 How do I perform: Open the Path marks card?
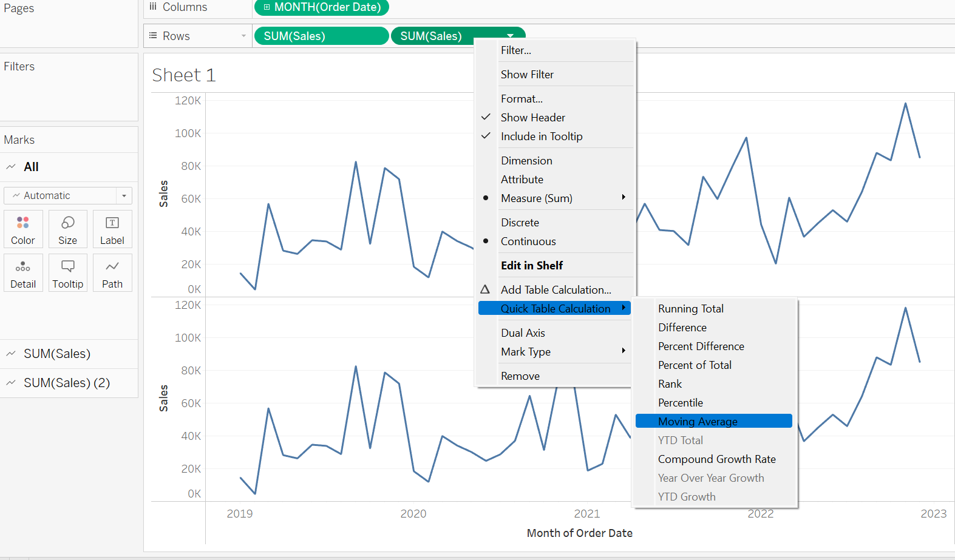click(x=112, y=273)
